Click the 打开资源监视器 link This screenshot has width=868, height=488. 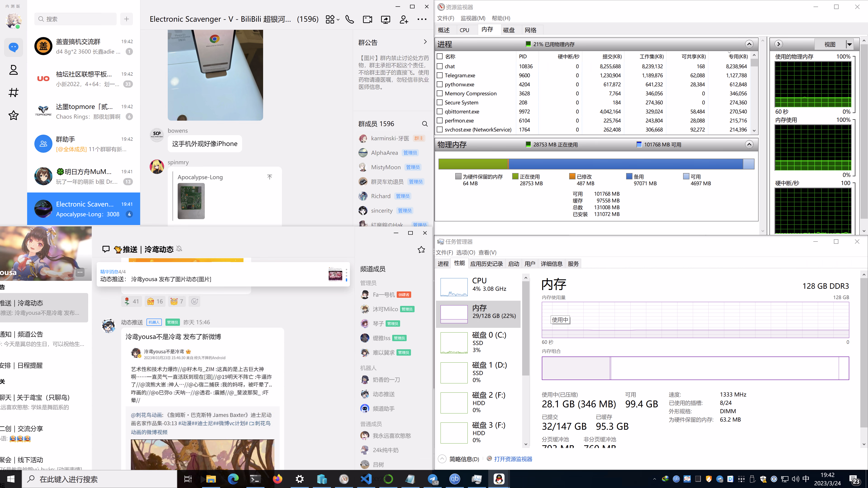pyautogui.click(x=513, y=459)
